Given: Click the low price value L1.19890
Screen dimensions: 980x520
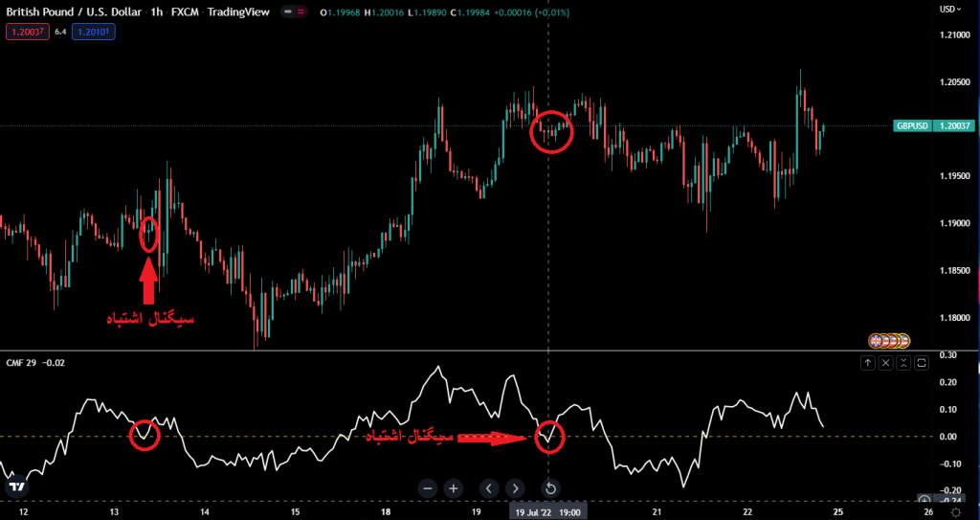Looking at the screenshot, I should (427, 12).
